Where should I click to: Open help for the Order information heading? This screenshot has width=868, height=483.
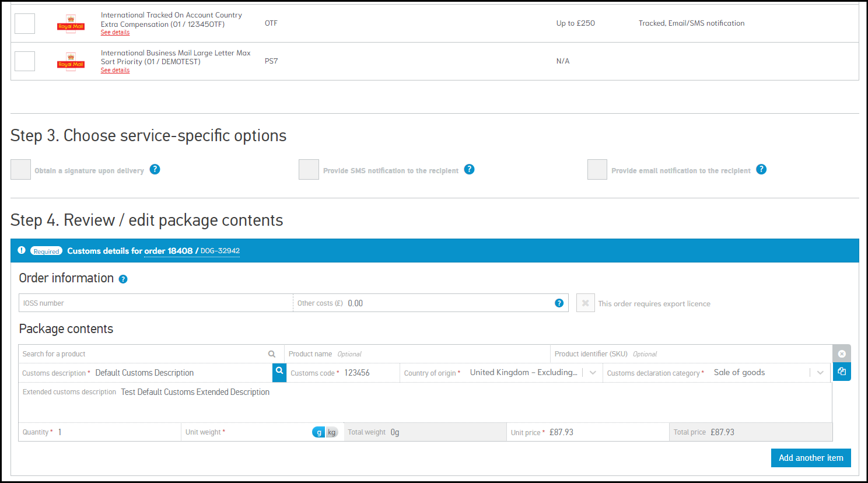123,279
